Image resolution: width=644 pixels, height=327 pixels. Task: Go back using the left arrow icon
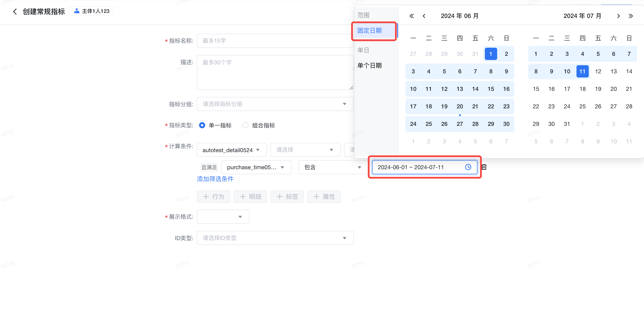point(15,11)
